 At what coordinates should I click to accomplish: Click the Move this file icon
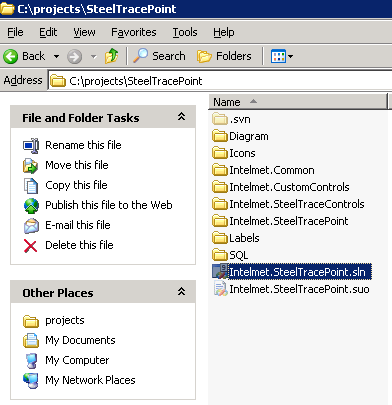click(x=31, y=166)
